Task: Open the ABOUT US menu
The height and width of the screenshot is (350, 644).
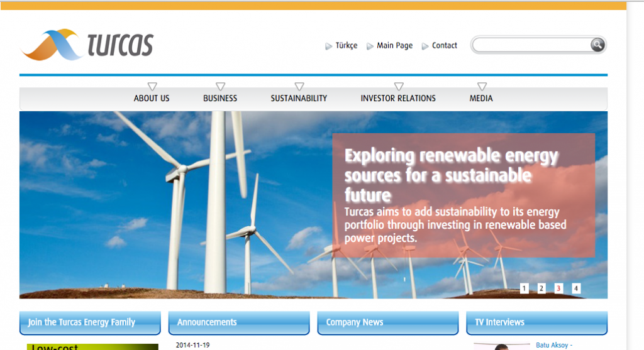Action: (x=152, y=99)
